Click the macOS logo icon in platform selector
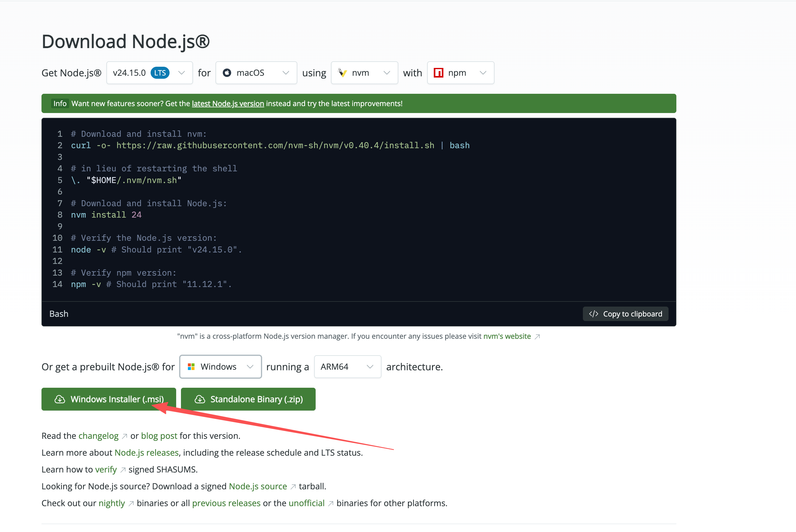 click(227, 73)
